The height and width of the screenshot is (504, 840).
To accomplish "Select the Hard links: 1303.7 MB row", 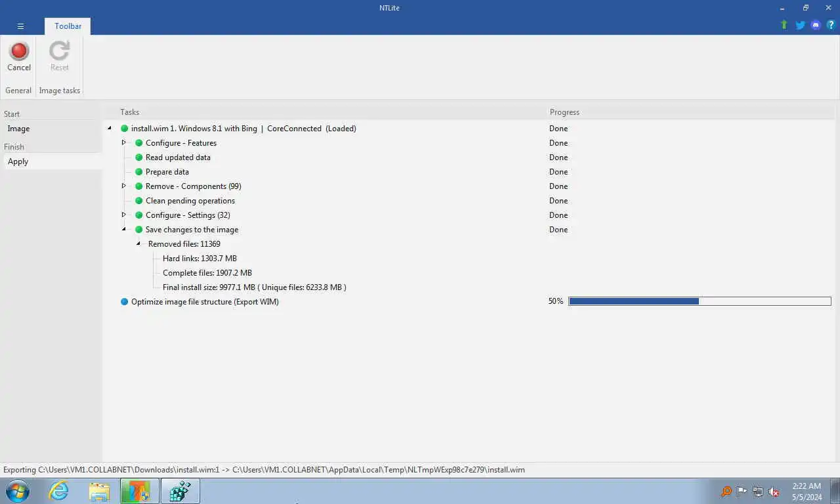I will 199,259.
